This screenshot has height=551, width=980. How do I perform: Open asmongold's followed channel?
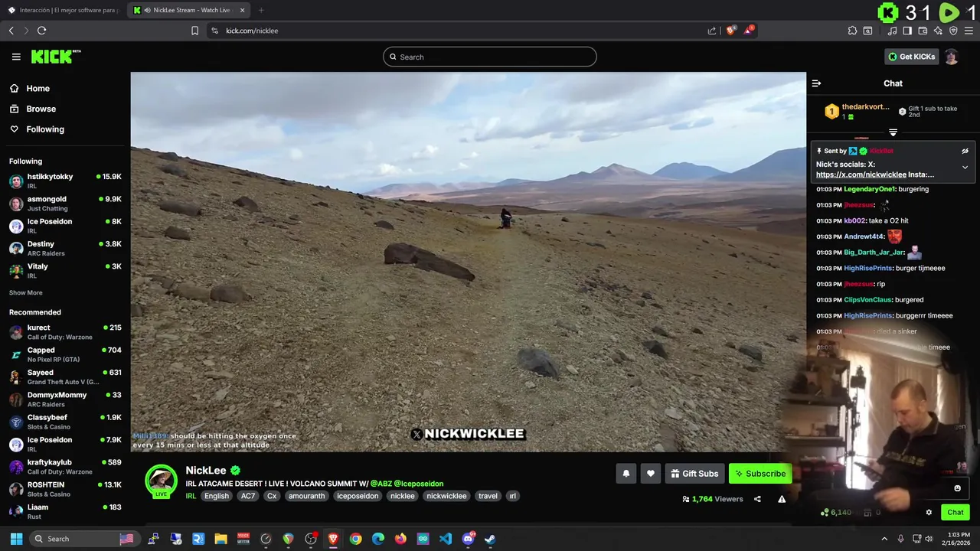65,203
